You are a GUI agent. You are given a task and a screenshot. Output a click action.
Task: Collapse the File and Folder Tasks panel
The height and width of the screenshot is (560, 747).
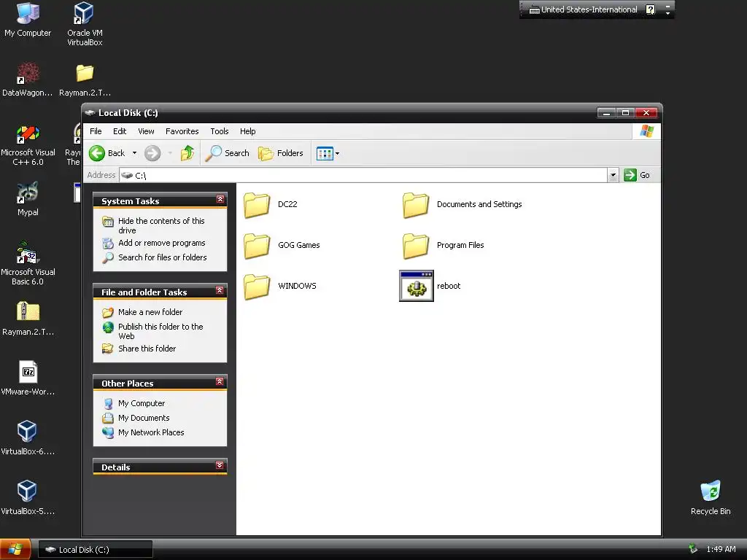tap(220, 290)
